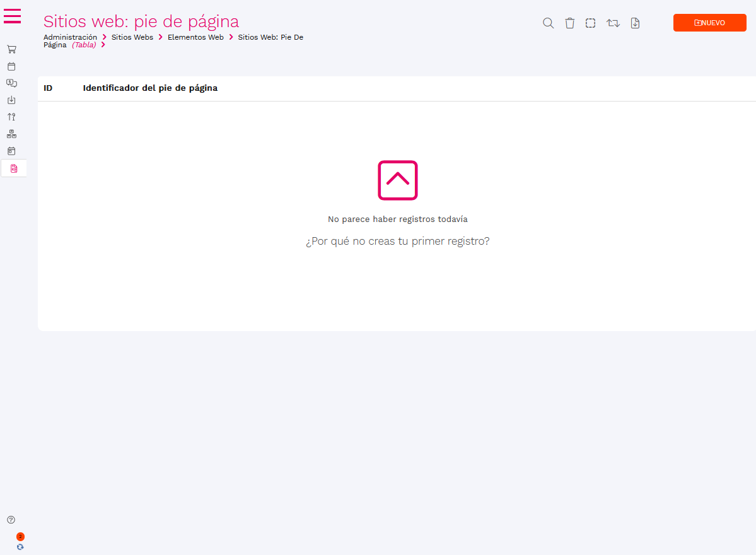Click the magnifying glass search icon
Viewport: 756px width, 555px height.
click(549, 23)
